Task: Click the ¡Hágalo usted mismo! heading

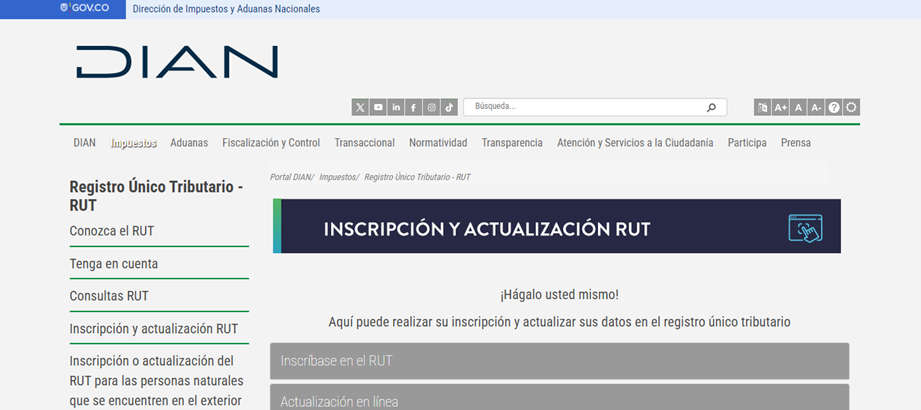Action: (559, 295)
